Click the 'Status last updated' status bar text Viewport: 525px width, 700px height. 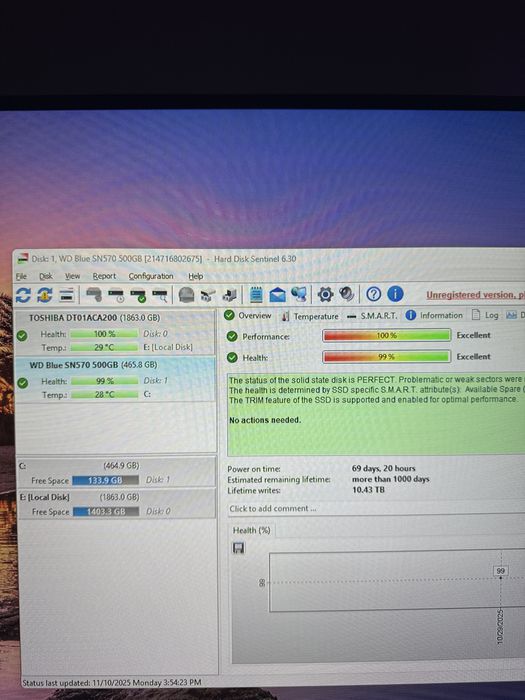(112, 683)
